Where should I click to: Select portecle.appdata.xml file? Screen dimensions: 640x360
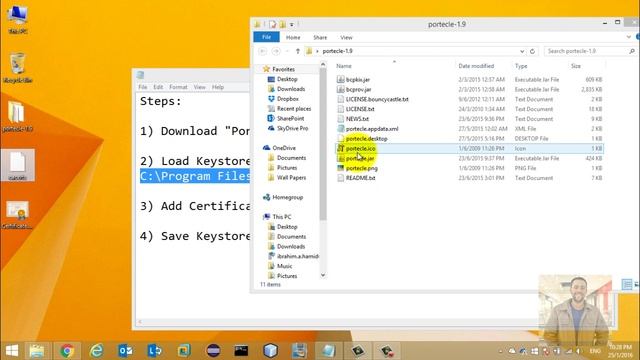[372, 129]
